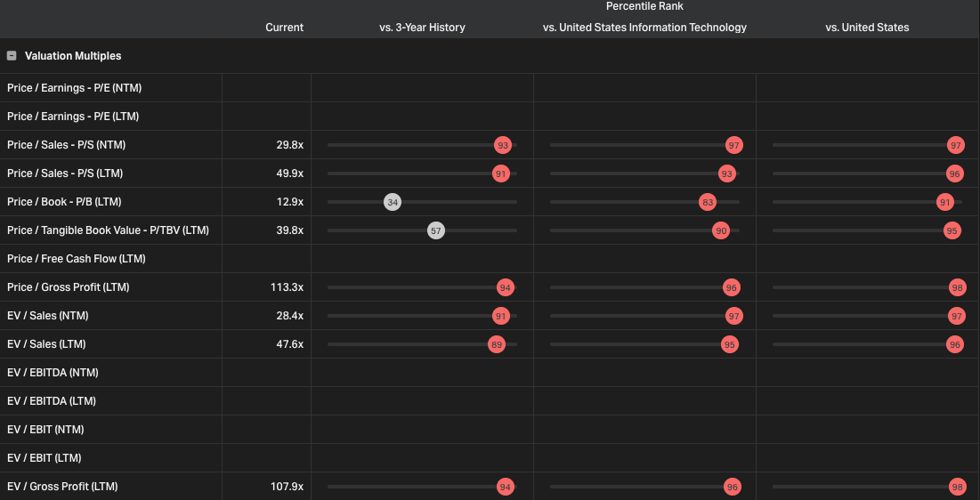Click P/S (LTM) 93 marker versus IT sector
Viewport: 980px width, 500px height.
[x=726, y=173]
